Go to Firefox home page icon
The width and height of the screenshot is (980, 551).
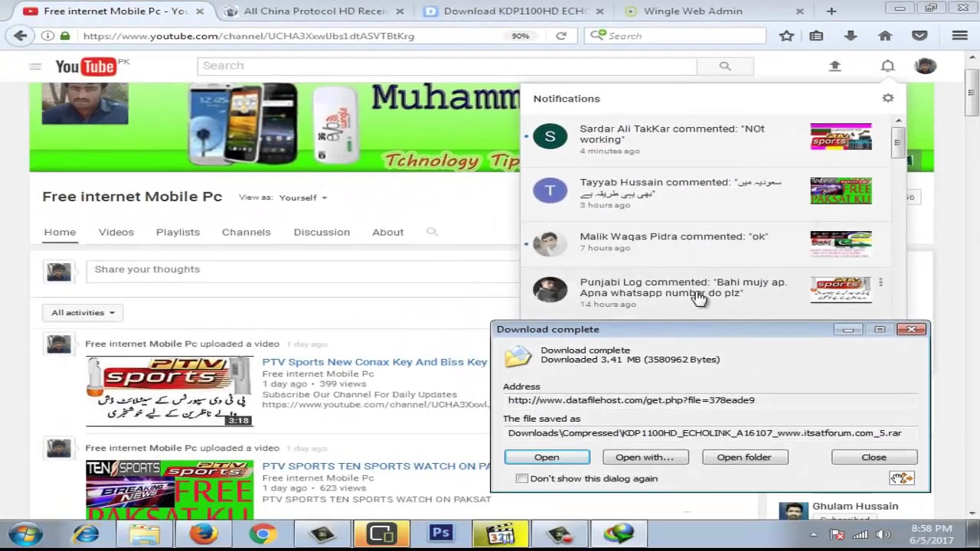[885, 36]
